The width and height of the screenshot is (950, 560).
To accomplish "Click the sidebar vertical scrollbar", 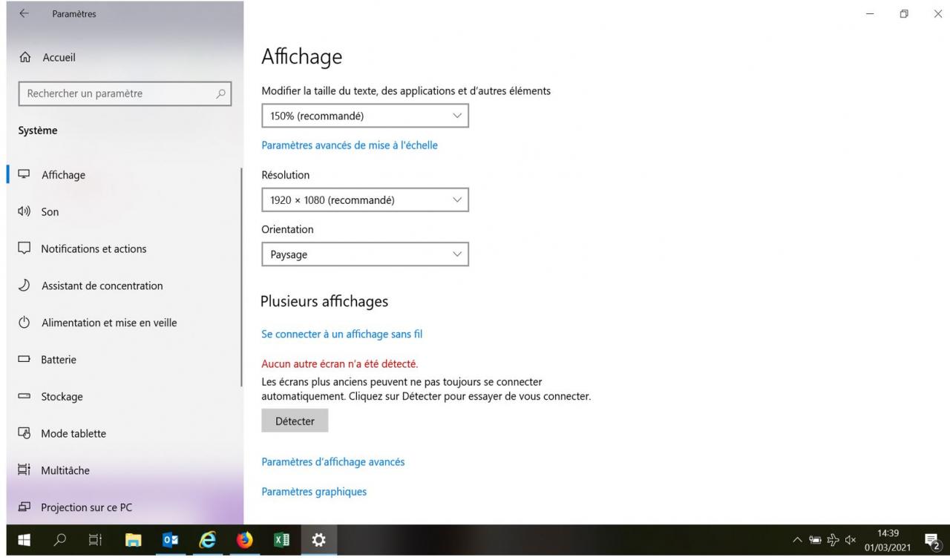I will coord(242,277).
